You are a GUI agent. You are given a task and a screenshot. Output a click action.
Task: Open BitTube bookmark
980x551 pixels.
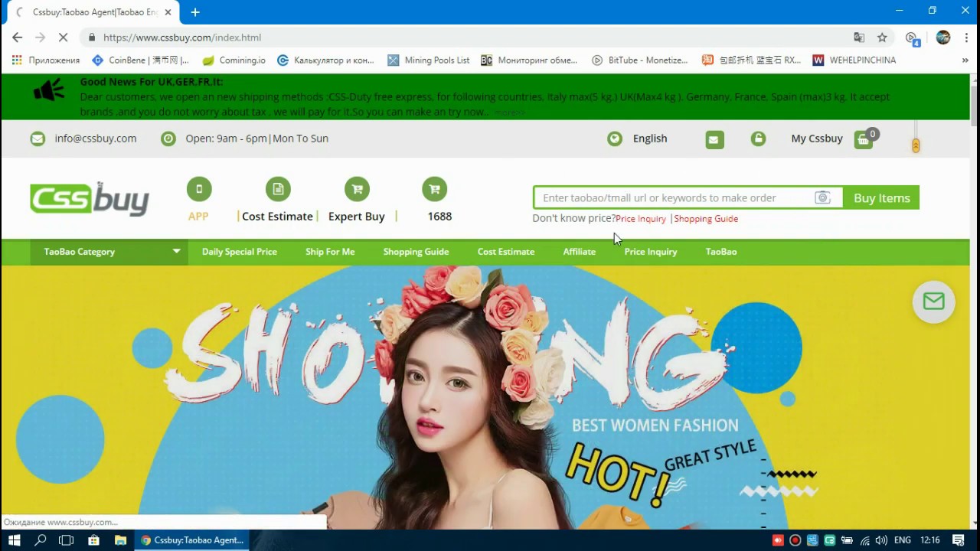point(640,60)
